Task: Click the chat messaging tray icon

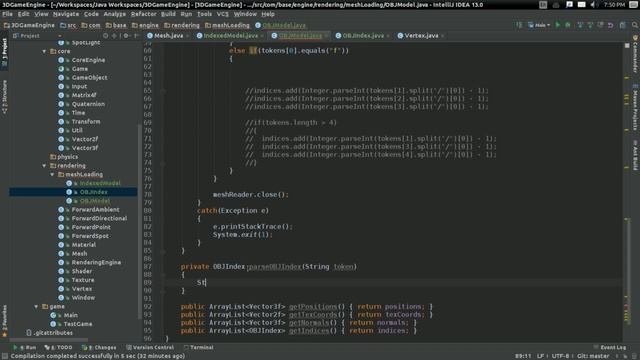Action: (569, 5)
